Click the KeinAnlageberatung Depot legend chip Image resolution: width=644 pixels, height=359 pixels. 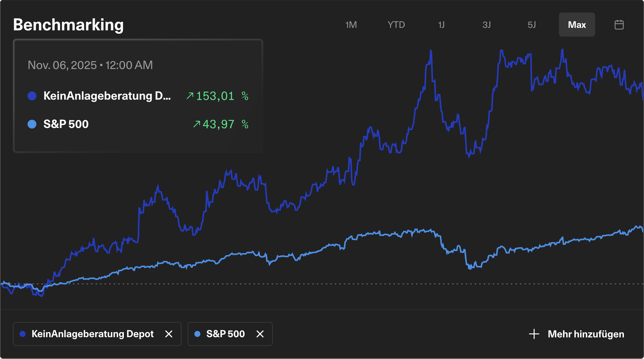click(93, 334)
